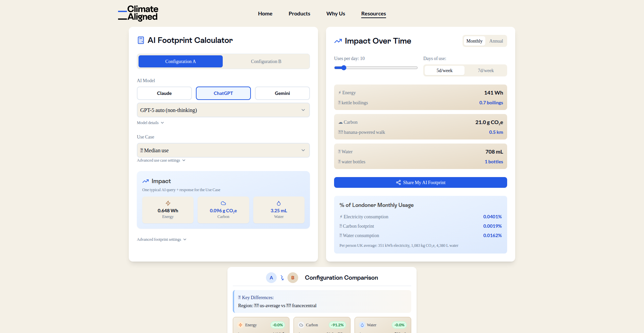
Task: Set days of use to 7d/week
Action: click(486, 70)
